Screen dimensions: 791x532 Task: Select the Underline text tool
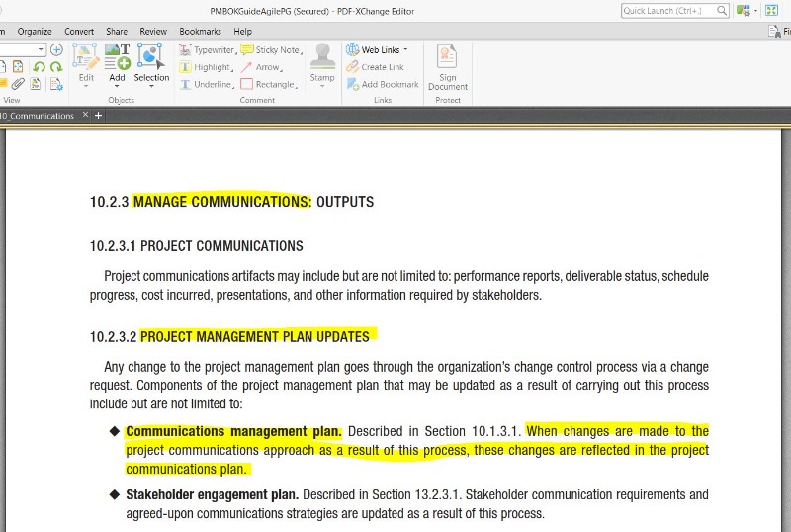[207, 84]
